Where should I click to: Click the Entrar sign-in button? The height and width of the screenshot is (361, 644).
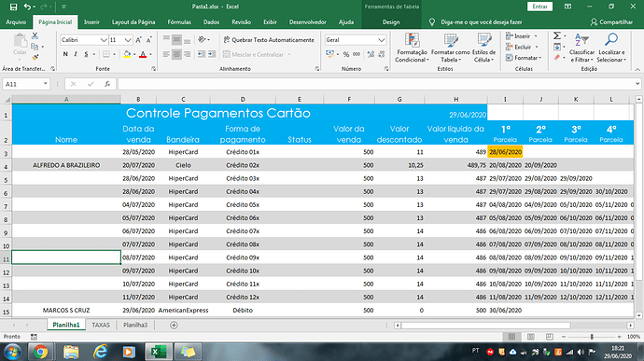click(x=539, y=7)
